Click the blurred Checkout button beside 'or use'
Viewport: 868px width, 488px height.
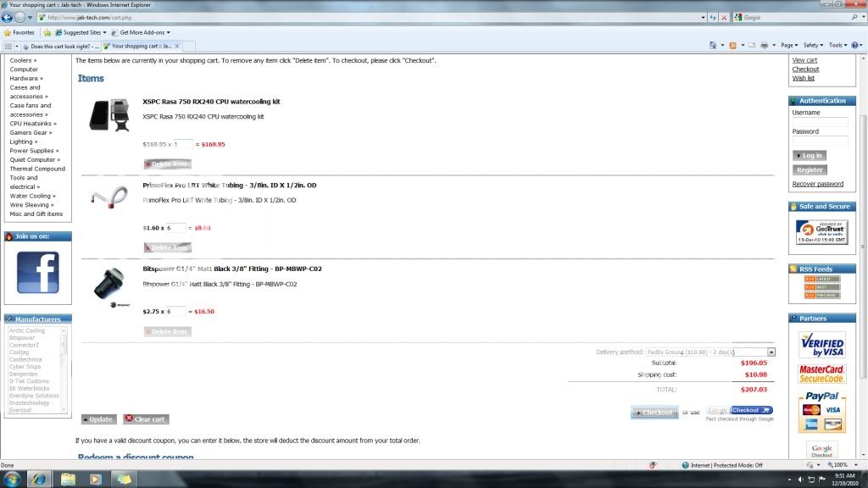(x=654, y=413)
